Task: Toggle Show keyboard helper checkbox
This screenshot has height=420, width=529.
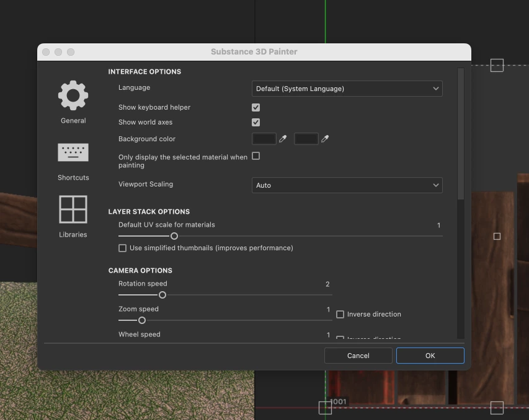Action: [256, 108]
